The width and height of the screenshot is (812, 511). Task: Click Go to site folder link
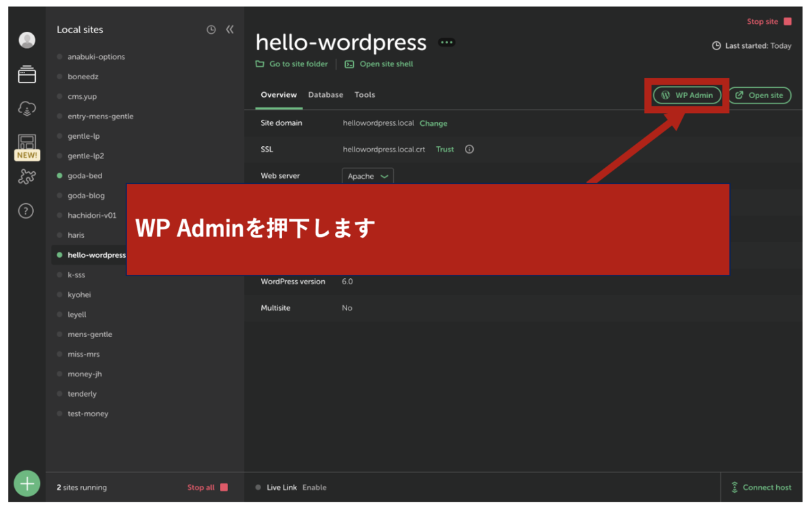292,64
